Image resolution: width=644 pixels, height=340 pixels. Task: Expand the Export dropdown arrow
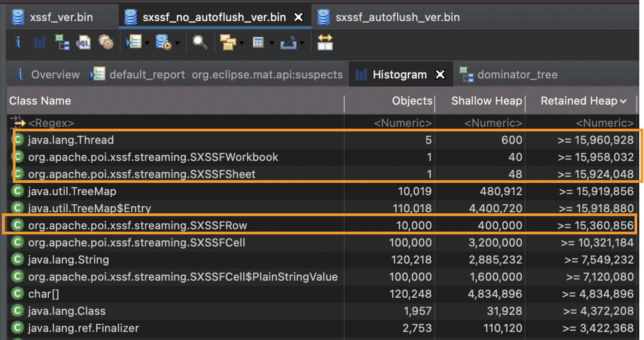pos(302,43)
